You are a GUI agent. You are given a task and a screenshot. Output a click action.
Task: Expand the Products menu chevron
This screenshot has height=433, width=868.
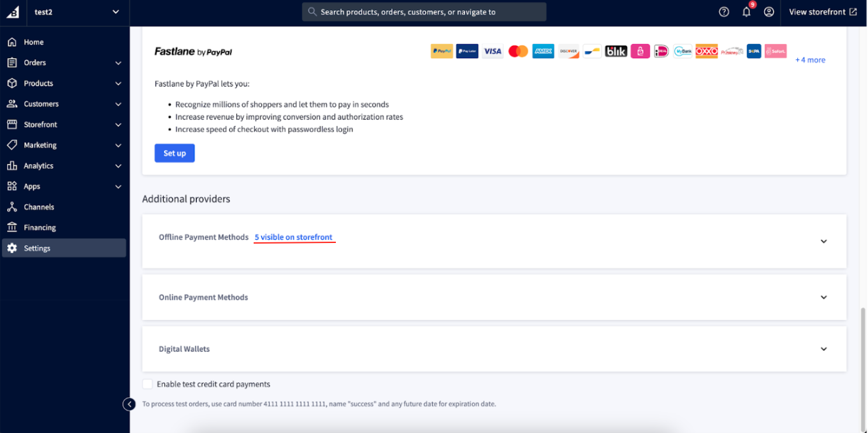click(118, 84)
